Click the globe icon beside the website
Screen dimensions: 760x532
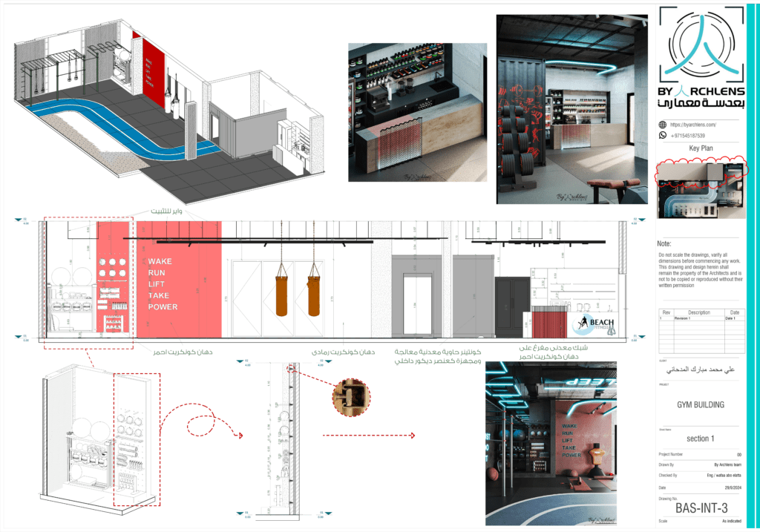pyautogui.click(x=662, y=125)
